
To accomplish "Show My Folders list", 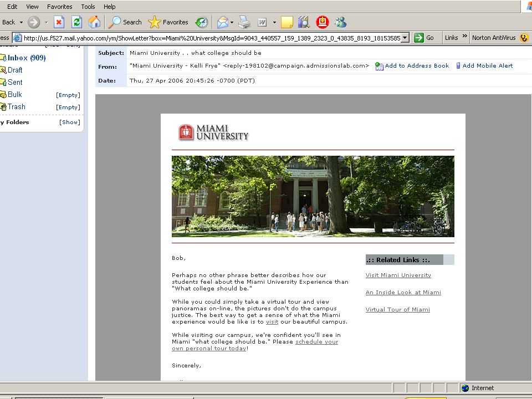I will point(70,122).
